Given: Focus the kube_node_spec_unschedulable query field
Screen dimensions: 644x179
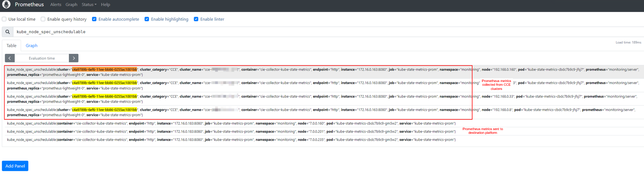Looking at the screenshot, I should 328,31.
